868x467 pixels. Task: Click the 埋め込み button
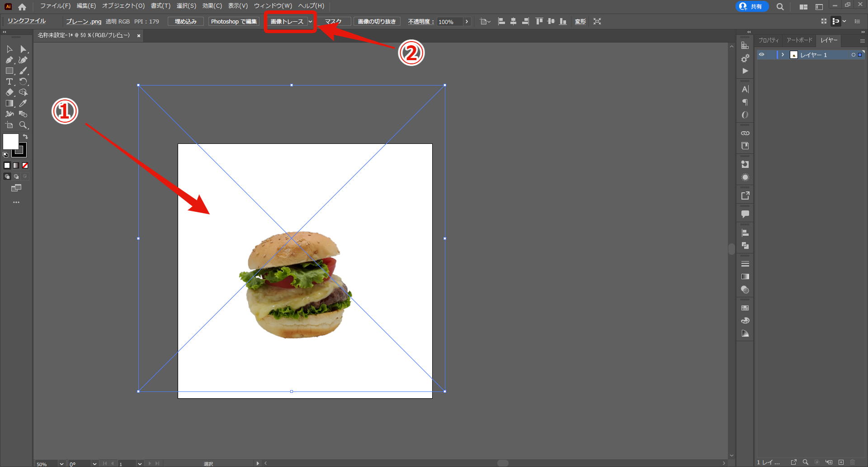click(x=185, y=22)
